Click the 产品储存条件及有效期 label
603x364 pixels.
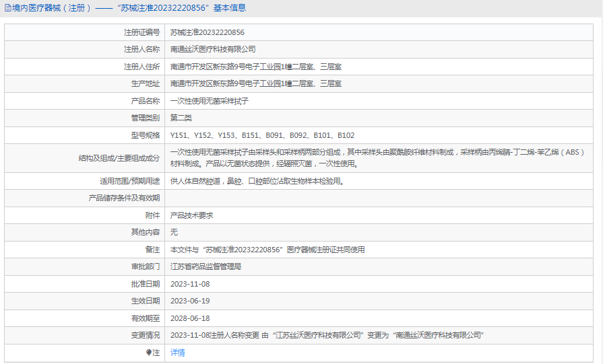pyautogui.click(x=124, y=198)
